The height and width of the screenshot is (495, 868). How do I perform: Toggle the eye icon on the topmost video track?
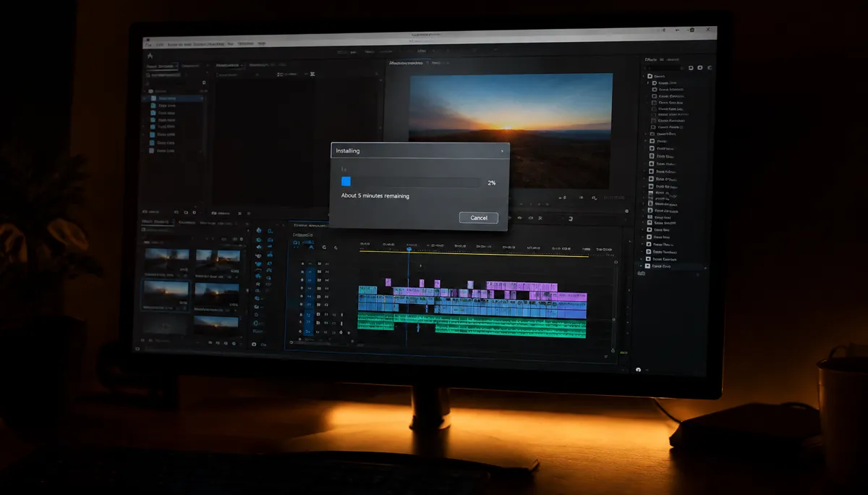pyautogui.click(x=327, y=264)
